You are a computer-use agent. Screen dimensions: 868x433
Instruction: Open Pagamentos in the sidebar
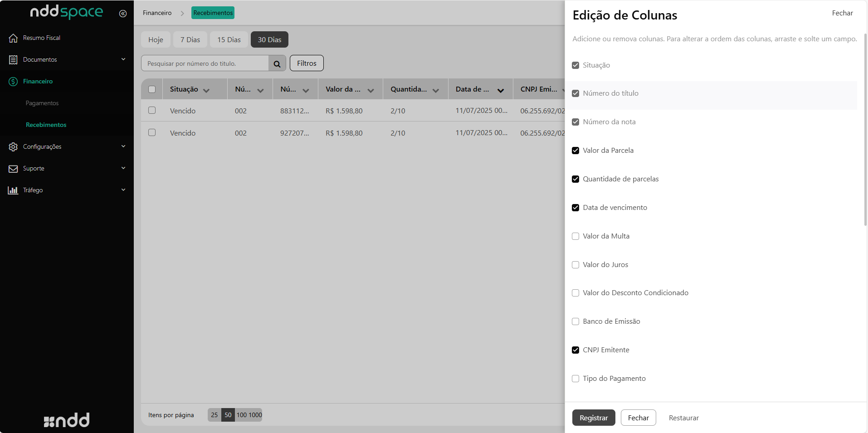[42, 103]
